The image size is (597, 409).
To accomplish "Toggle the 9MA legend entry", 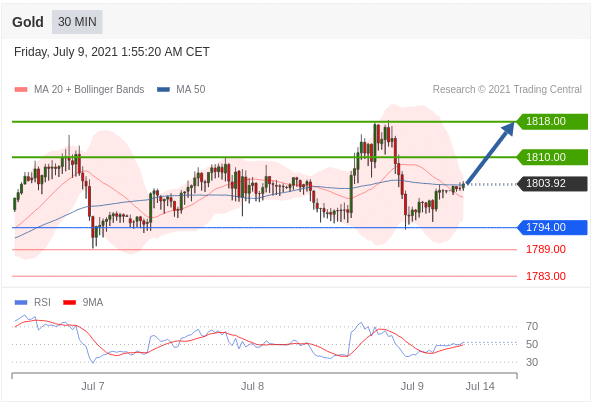I will pos(83,302).
